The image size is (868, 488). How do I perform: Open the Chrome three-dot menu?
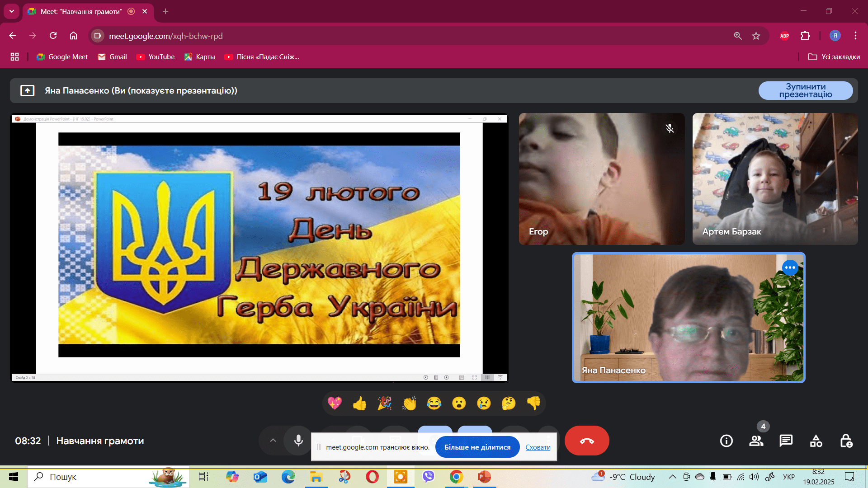coord(855,36)
